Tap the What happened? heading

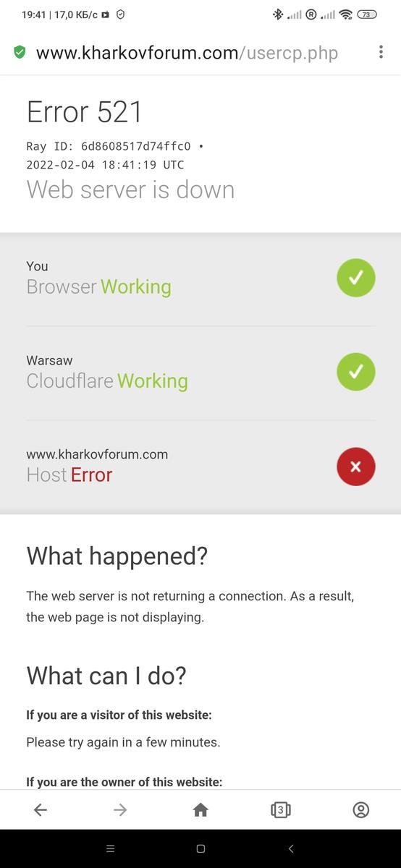117,556
